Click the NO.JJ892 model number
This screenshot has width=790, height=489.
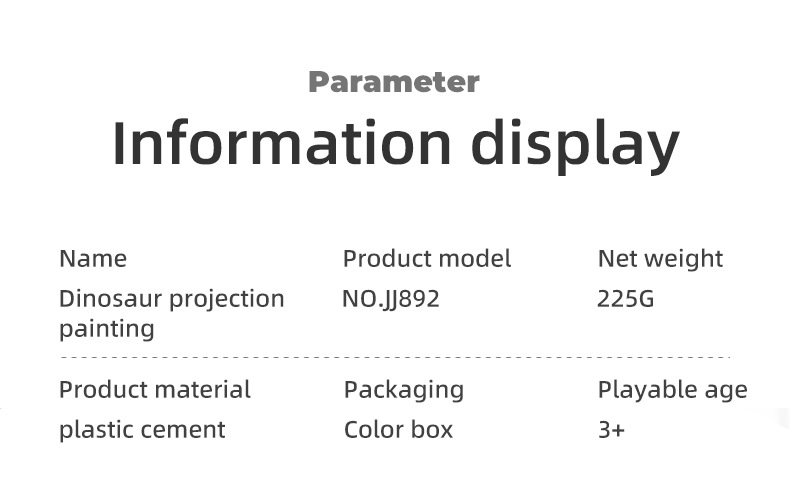coord(391,299)
